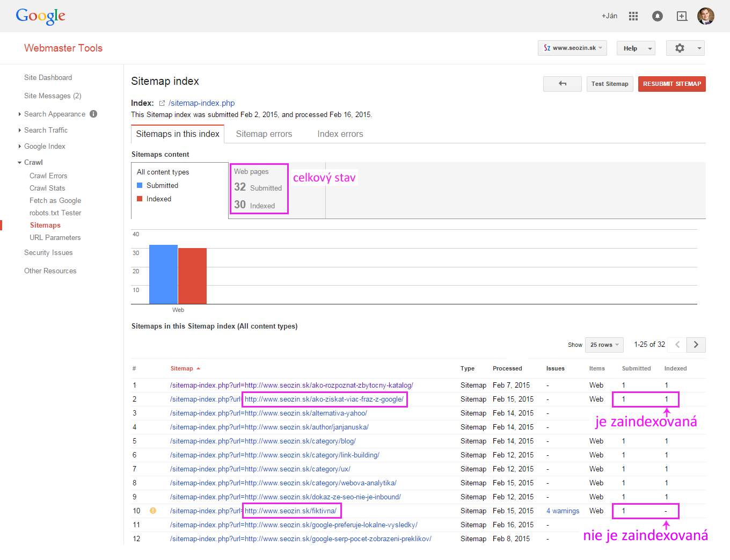Open Site Dashboard

pos(48,77)
